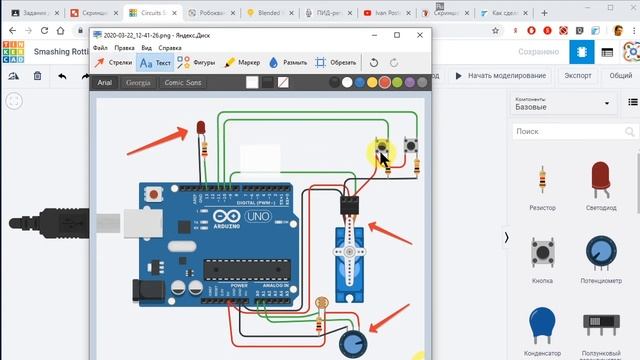Select the Потенциометр component
Screen dimensions: 640x360
[x=601, y=260]
